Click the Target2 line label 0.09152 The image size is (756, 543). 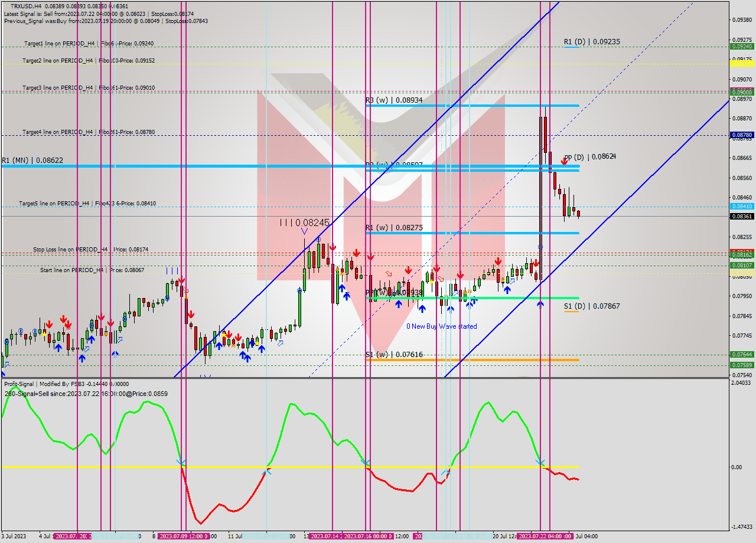coord(89,60)
